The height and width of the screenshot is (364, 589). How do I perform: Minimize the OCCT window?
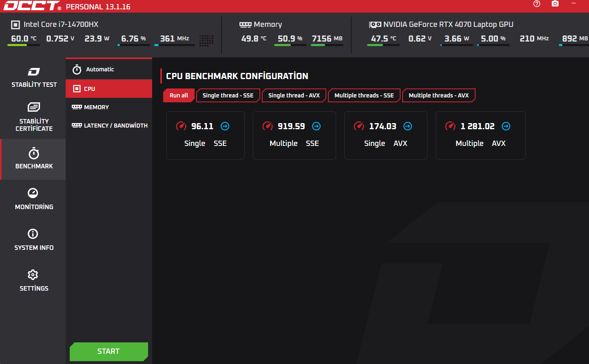pyautogui.click(x=574, y=3)
